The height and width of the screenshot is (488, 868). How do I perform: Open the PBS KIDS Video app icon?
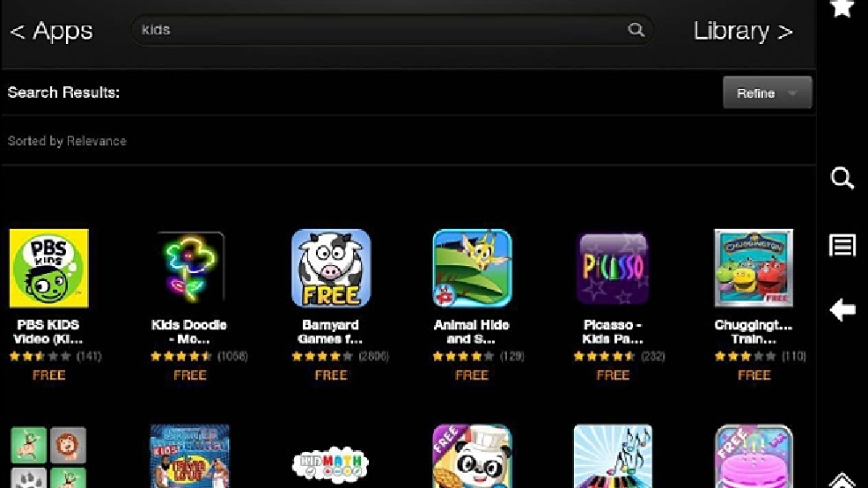click(48, 268)
